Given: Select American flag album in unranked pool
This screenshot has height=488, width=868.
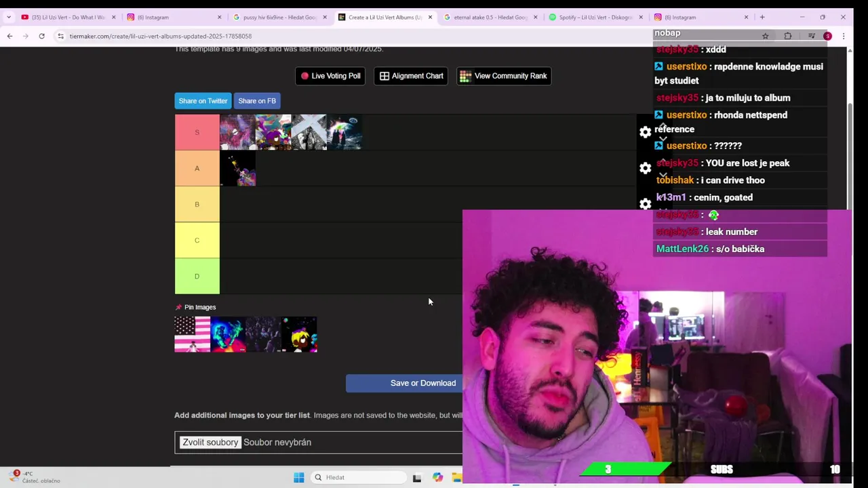Looking at the screenshot, I should point(193,335).
